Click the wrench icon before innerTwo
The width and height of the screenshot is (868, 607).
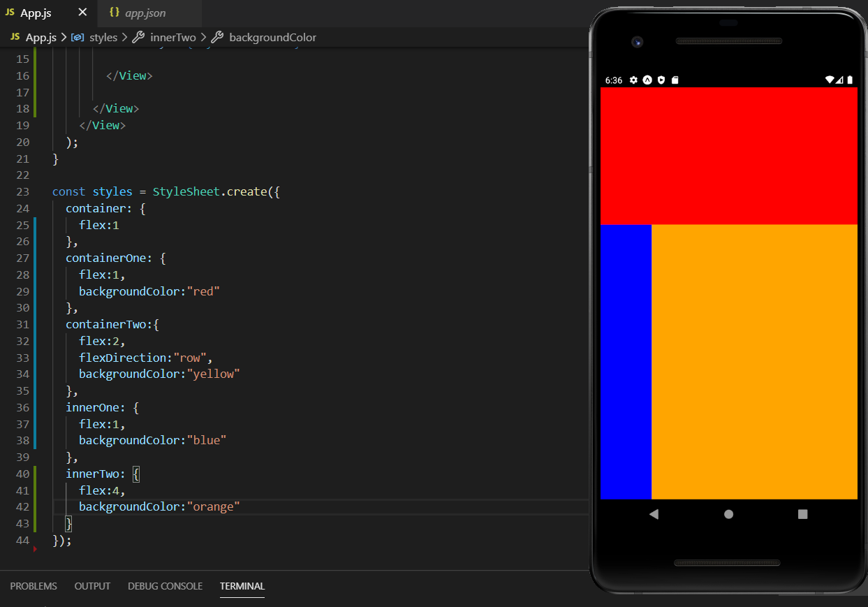pos(138,37)
